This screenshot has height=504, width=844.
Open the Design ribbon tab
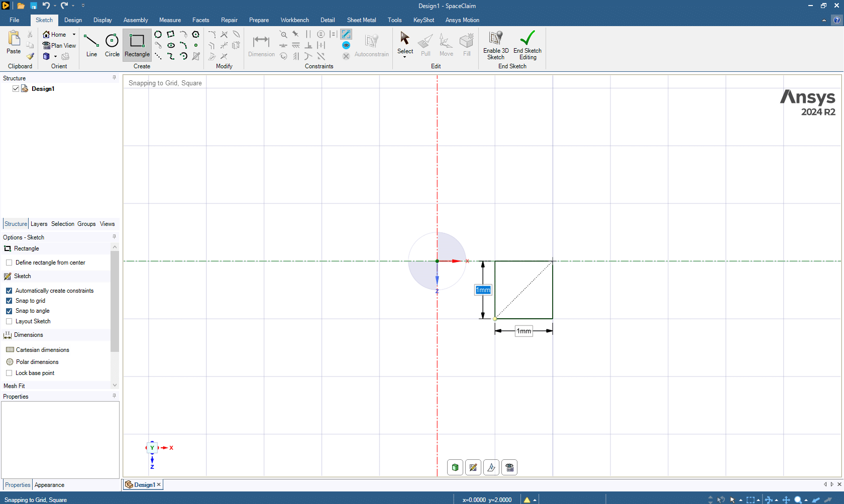click(x=73, y=20)
